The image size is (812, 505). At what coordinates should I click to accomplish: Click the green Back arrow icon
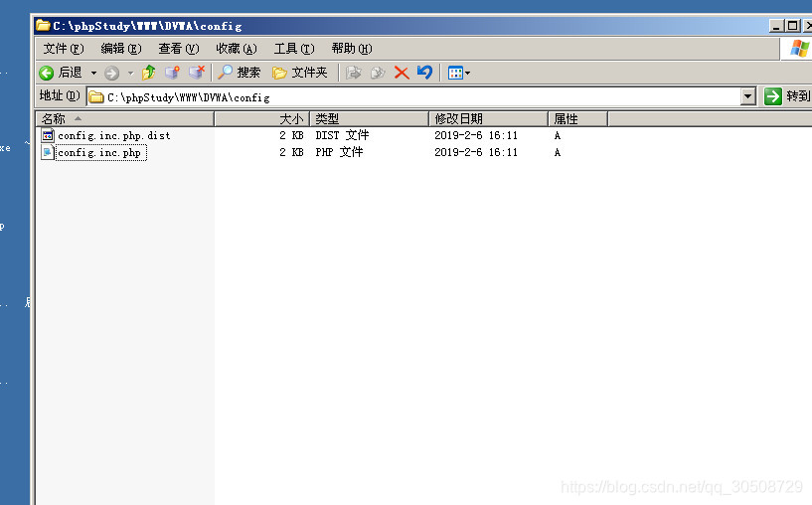click(46, 73)
